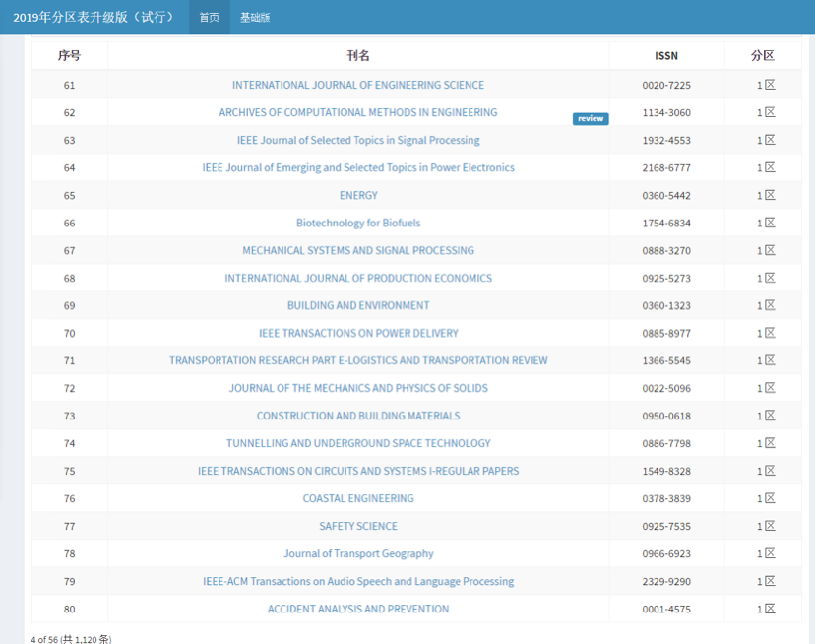
Task: Open TUNNELLING AND UNDERGROUND SPACE TECHNOLOGY
Action: 358,443
